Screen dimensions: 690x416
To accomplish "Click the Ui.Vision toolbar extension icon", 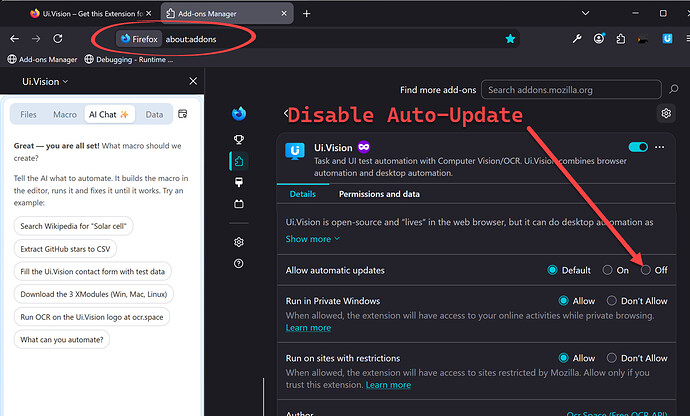I will point(667,39).
